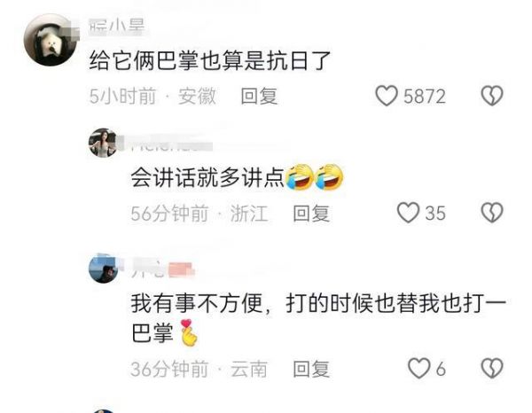Image resolution: width=532 pixels, height=413 pixels.
Task: Tap the 35 like count
Action: coord(435,214)
